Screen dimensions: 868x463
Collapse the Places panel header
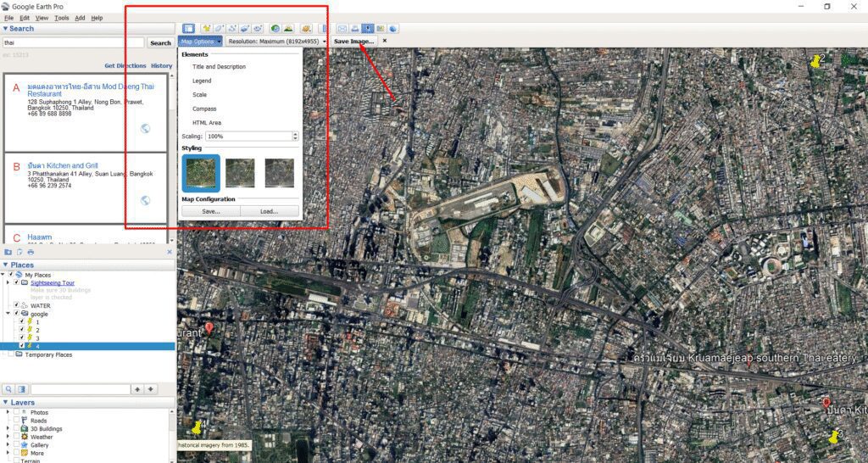[88, 265]
